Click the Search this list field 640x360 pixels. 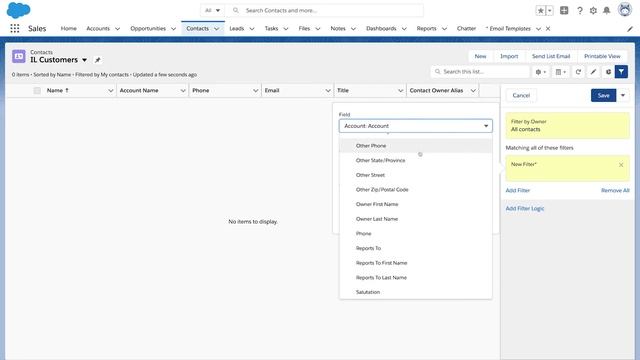click(480, 72)
